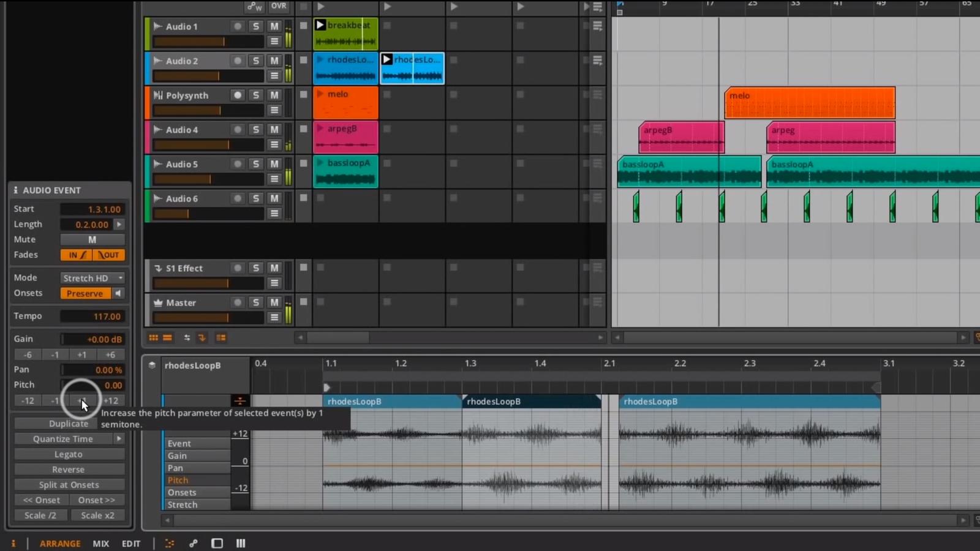Screen dimensions: 980x551
Task: Click the breakbeat clip play button
Action: click(320, 25)
